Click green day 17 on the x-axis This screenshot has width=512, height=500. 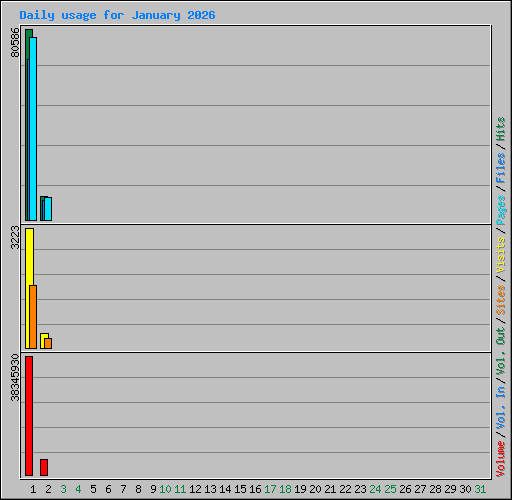pyautogui.click(x=270, y=489)
